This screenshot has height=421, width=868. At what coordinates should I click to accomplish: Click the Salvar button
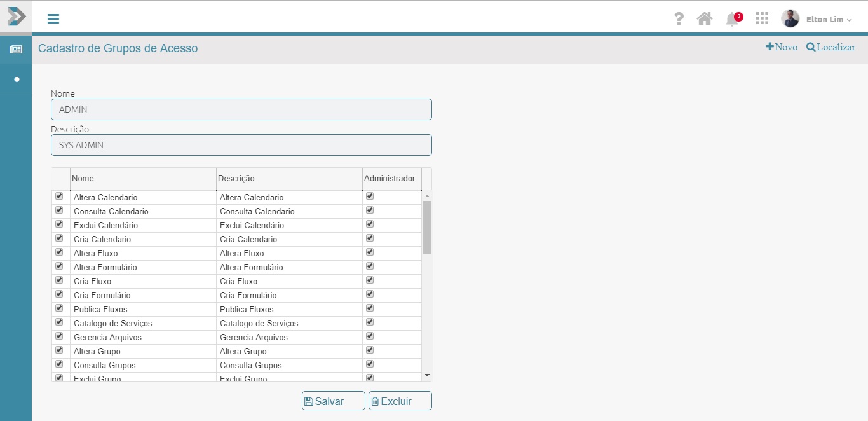[333, 401]
